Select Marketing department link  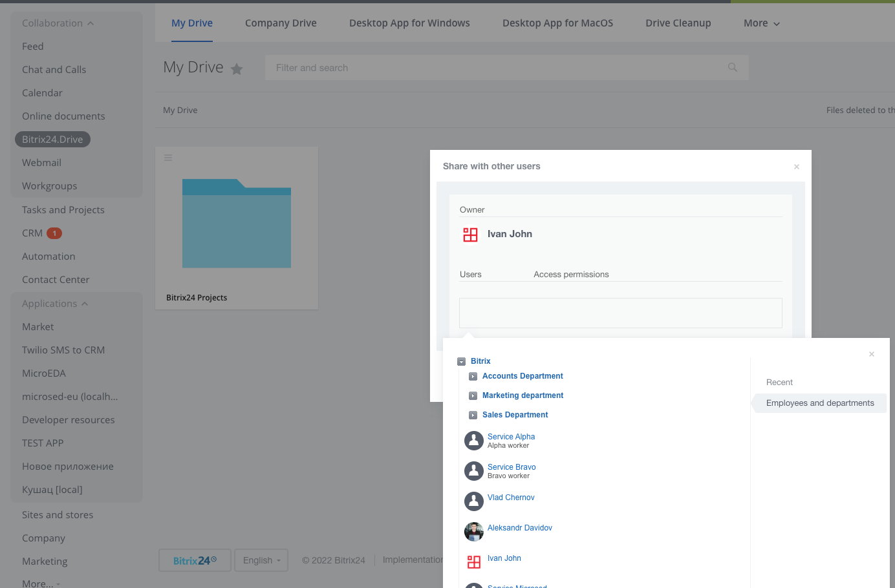point(523,395)
